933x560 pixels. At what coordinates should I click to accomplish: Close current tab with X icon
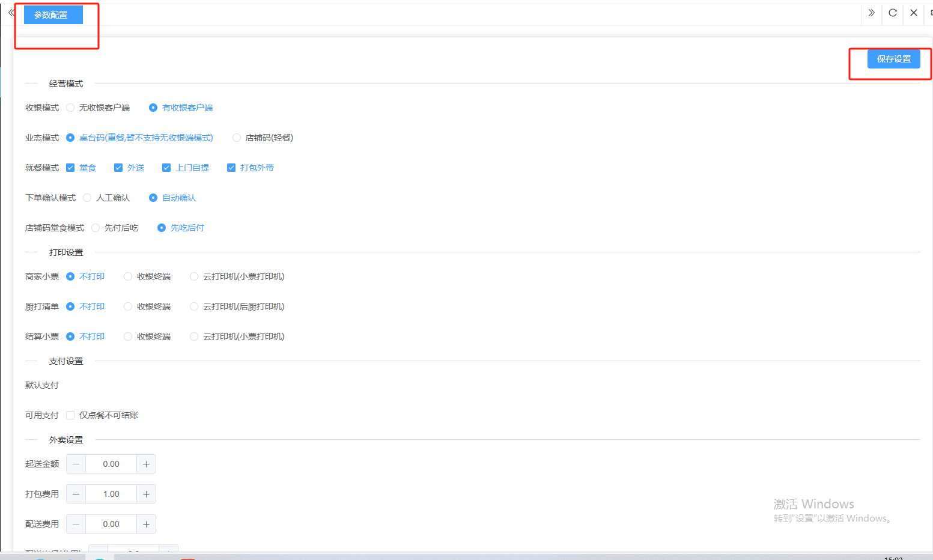click(x=913, y=13)
